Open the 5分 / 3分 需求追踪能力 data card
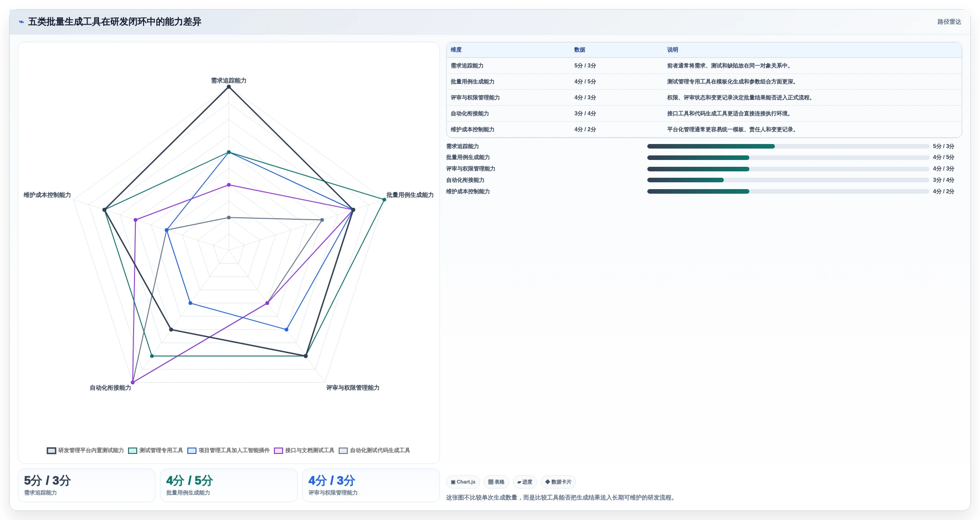 (x=87, y=485)
